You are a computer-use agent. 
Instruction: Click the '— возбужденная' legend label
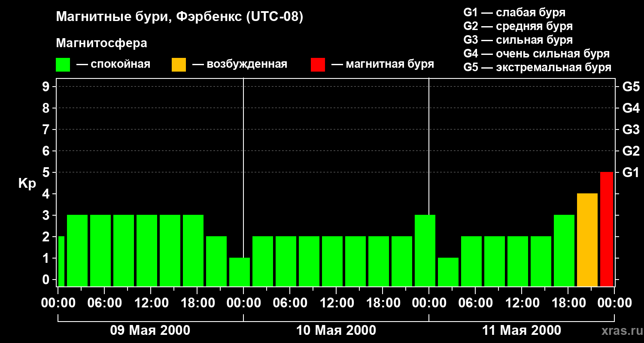point(240,65)
